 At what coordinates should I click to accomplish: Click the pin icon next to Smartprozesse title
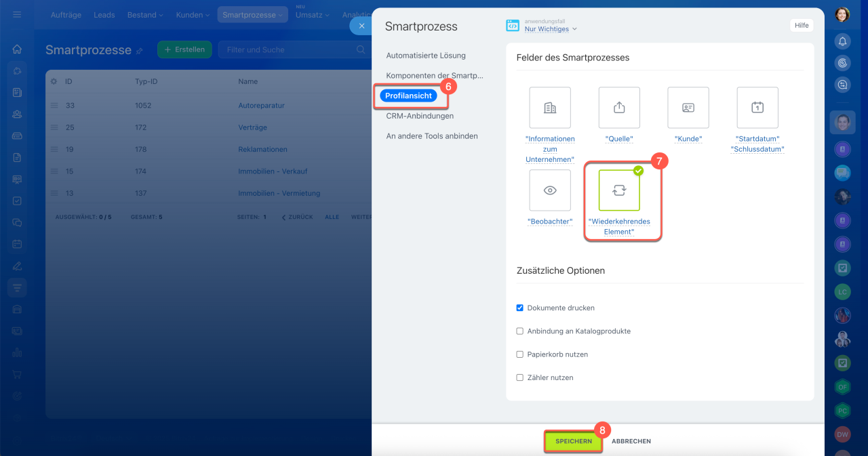pyautogui.click(x=140, y=51)
